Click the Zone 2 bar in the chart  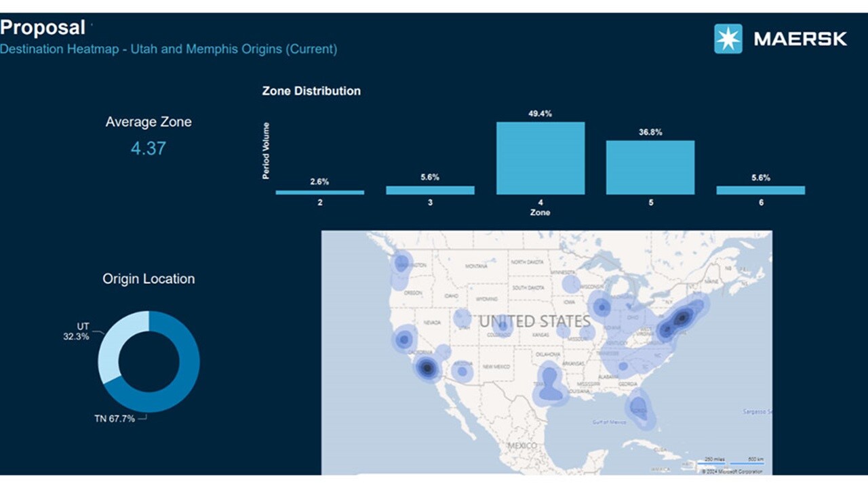tap(320, 192)
